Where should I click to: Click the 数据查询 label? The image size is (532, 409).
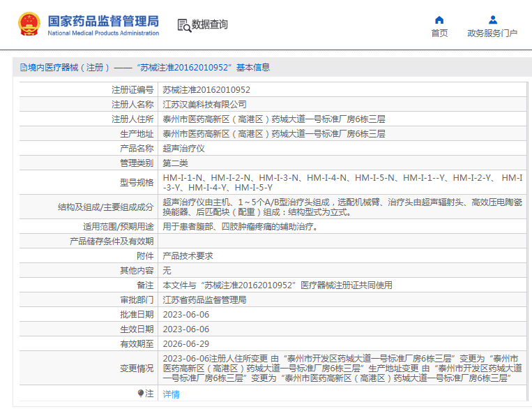point(210,24)
